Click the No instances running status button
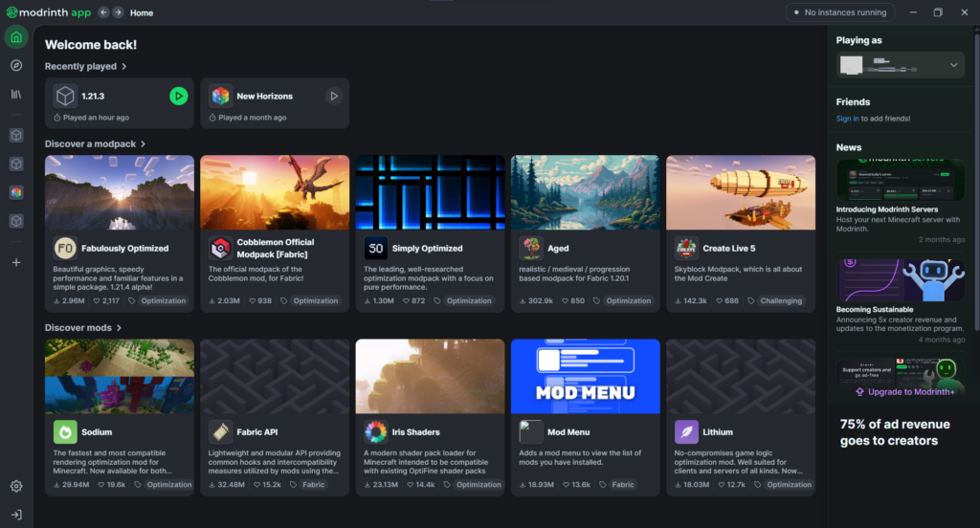 [x=840, y=12]
